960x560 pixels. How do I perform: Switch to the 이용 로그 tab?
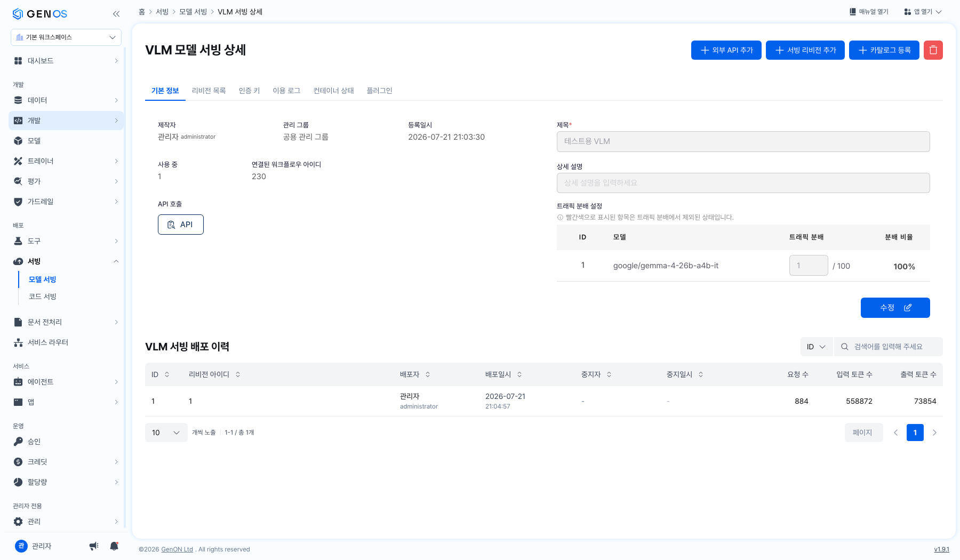point(286,91)
